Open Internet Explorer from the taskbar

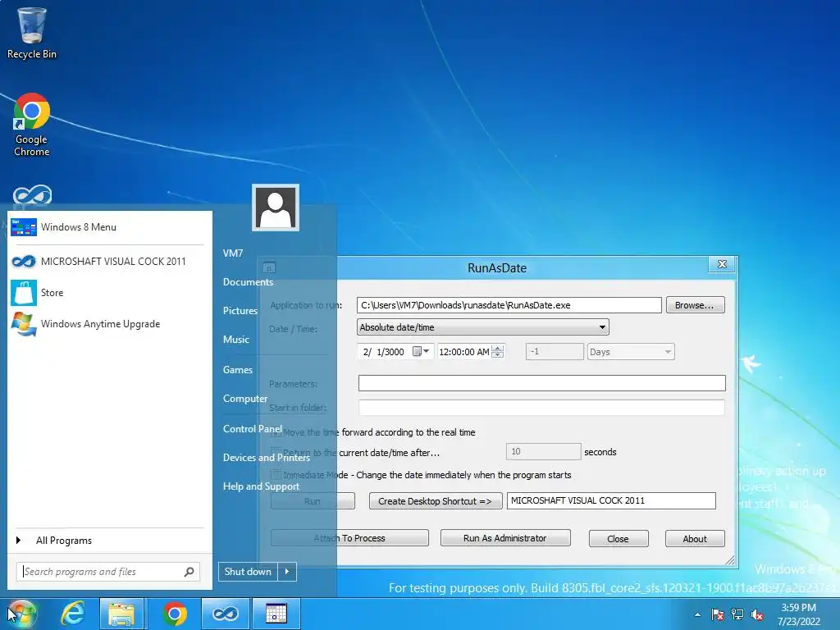(x=72, y=614)
